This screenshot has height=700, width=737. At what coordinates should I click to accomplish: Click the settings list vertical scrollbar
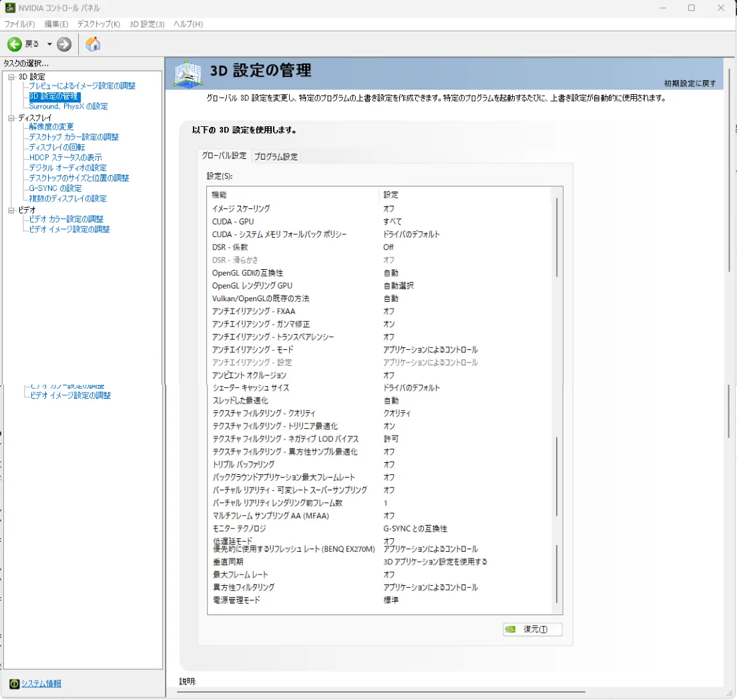pos(557,401)
